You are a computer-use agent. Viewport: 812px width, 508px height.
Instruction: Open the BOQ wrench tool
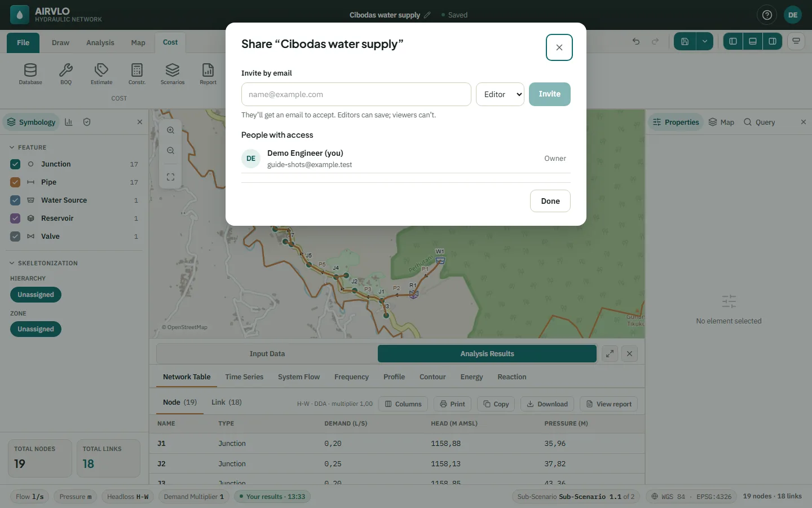click(x=66, y=74)
